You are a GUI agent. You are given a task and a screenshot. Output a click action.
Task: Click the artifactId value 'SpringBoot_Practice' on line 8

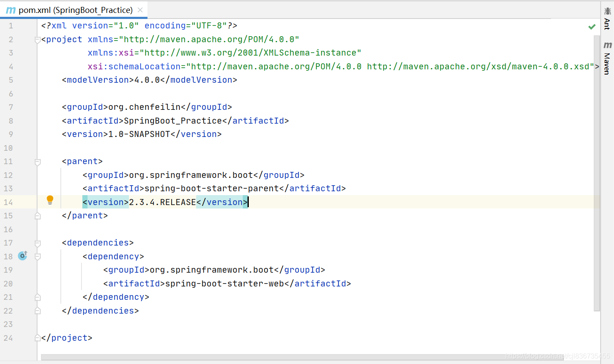pos(173,121)
